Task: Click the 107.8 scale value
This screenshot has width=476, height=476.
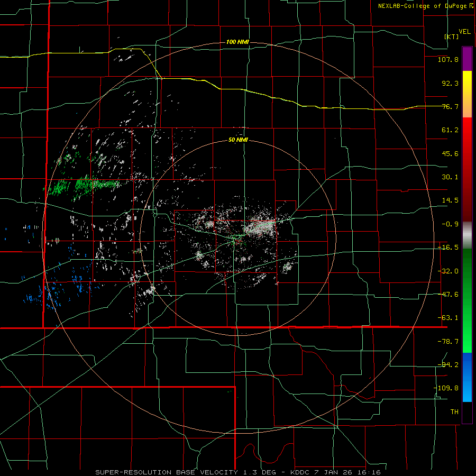Action: [448, 59]
